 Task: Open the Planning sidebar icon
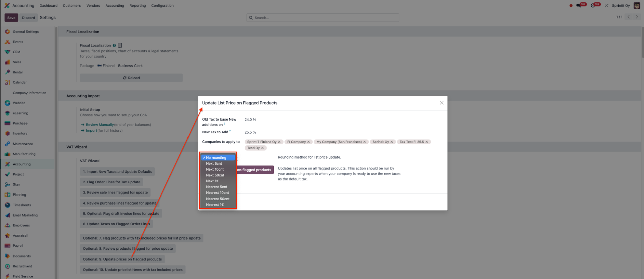pyautogui.click(x=7, y=195)
